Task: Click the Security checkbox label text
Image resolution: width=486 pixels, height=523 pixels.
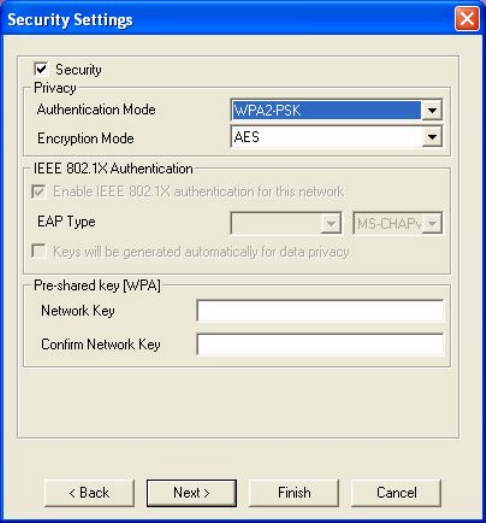Action: (x=78, y=70)
